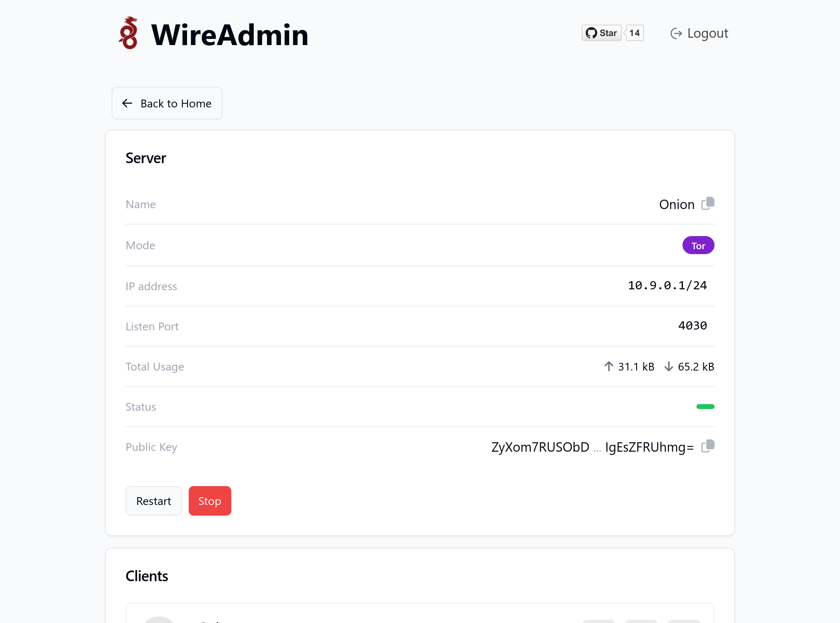The height and width of the screenshot is (623, 840).
Task: Select the IP address 10.9.0.1/24
Action: pos(667,286)
